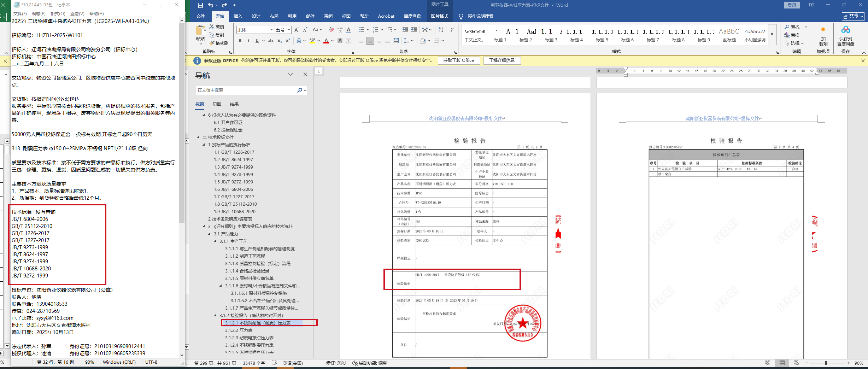Toggle Center paragraph alignment
Screen dimensions: 868x369
click(370, 41)
